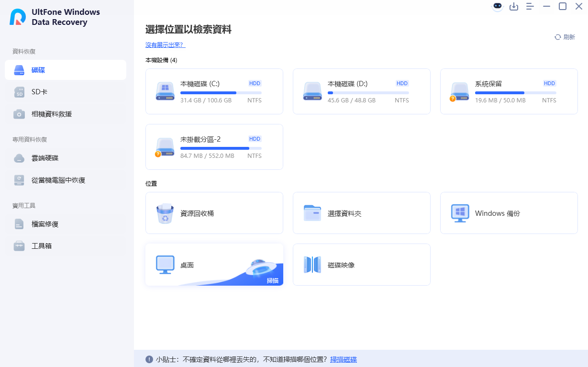Open 雲端硬碟 in the sidebar
The width and height of the screenshot is (588, 367).
coord(66,158)
